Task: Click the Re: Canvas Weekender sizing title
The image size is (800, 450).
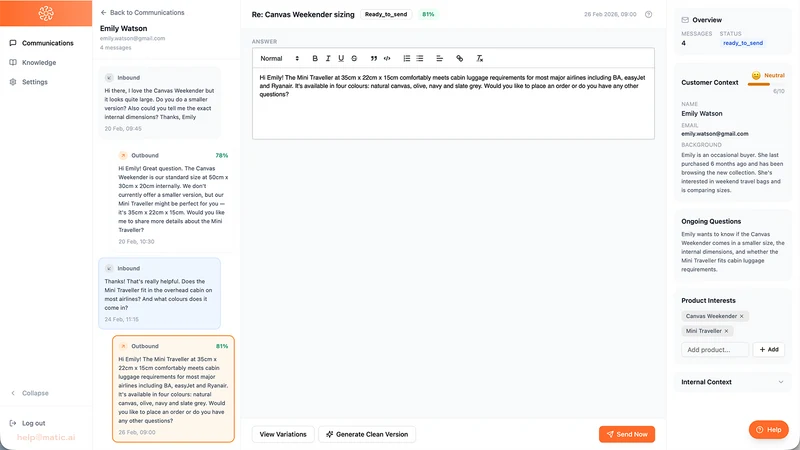Action: tap(303, 14)
